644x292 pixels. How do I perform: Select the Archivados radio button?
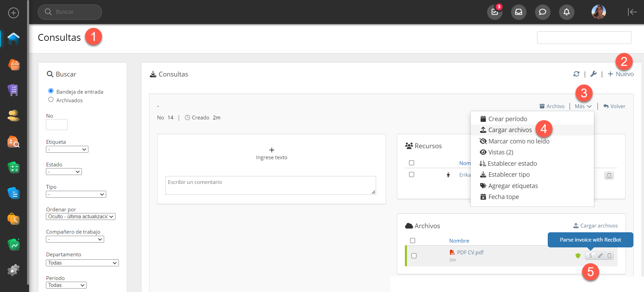51,100
